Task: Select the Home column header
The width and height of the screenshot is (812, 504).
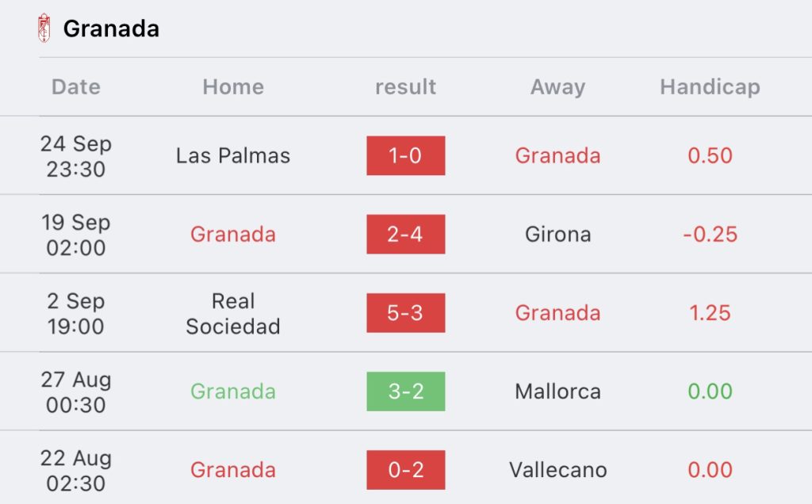Action: coord(233,86)
